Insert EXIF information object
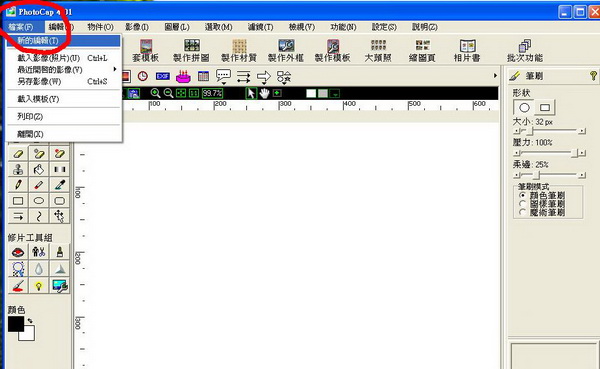The height and width of the screenshot is (369, 600). (x=163, y=76)
